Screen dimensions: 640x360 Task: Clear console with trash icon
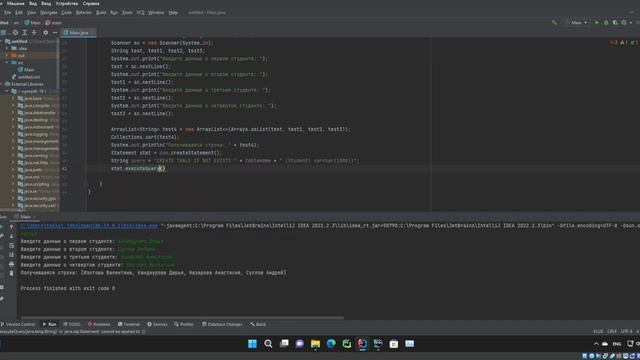click(x=11, y=273)
